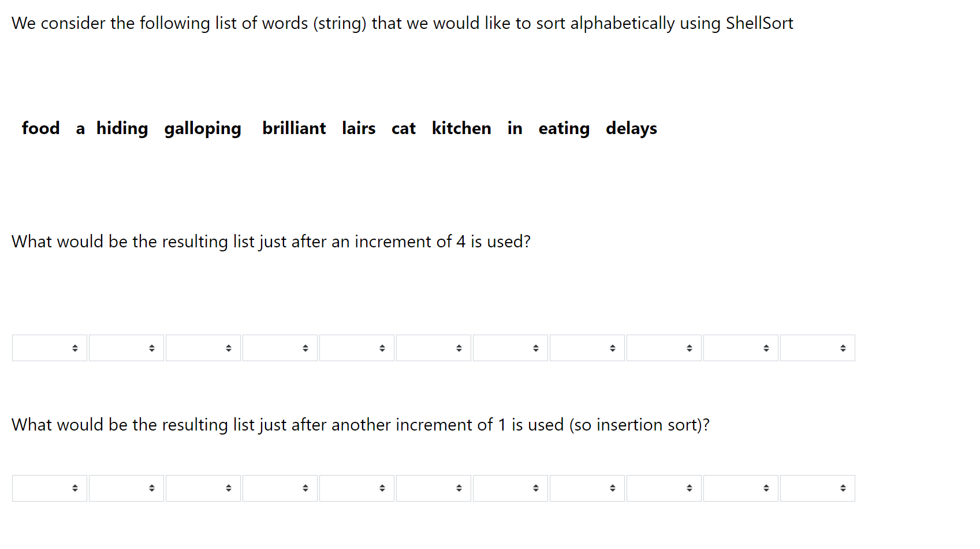Open the tenth dropdown in the increment-1 answer row
The width and height of the screenshot is (980, 549).
coord(741,488)
